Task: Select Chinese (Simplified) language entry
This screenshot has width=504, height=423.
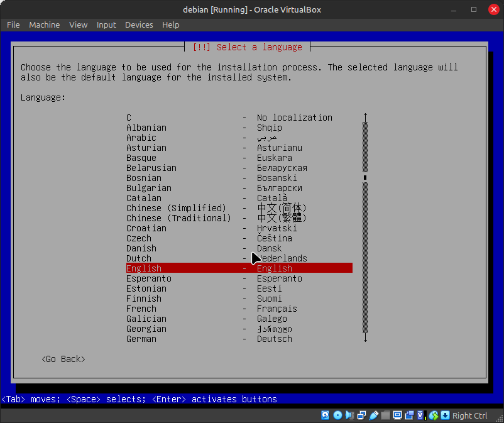Action: 176,208
